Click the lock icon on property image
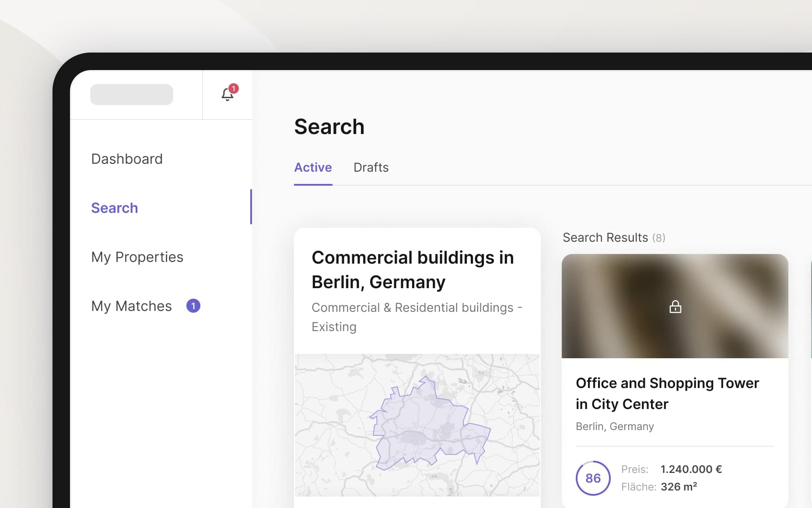This screenshot has width=812, height=508. [675, 307]
